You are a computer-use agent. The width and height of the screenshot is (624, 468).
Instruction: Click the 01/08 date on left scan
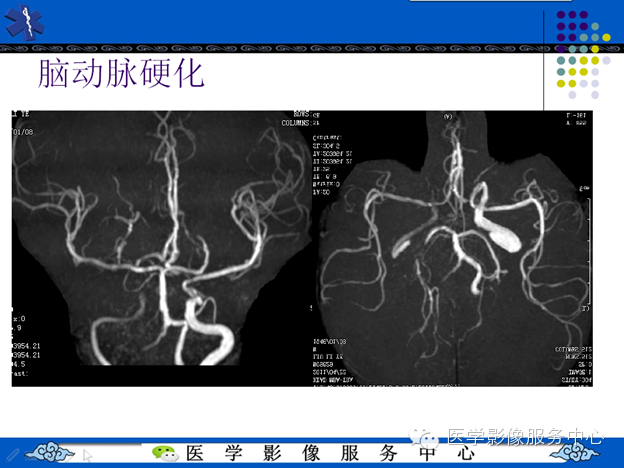[23, 132]
